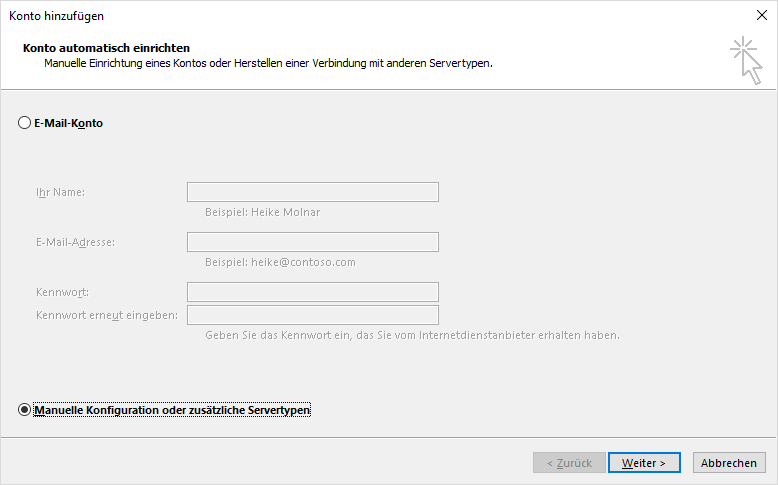Click the disabled Zurück button
The width and height of the screenshot is (778, 485).
(569, 463)
